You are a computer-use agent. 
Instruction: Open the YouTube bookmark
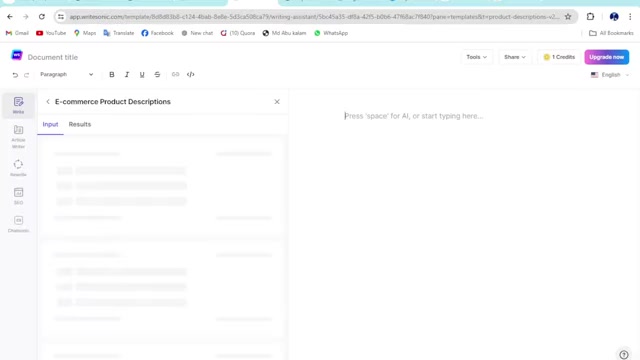(51, 33)
